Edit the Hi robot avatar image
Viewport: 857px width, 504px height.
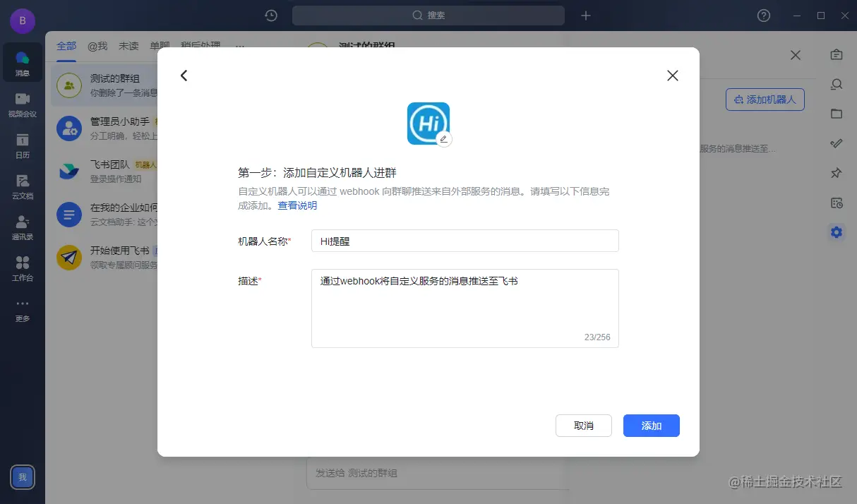click(x=428, y=124)
